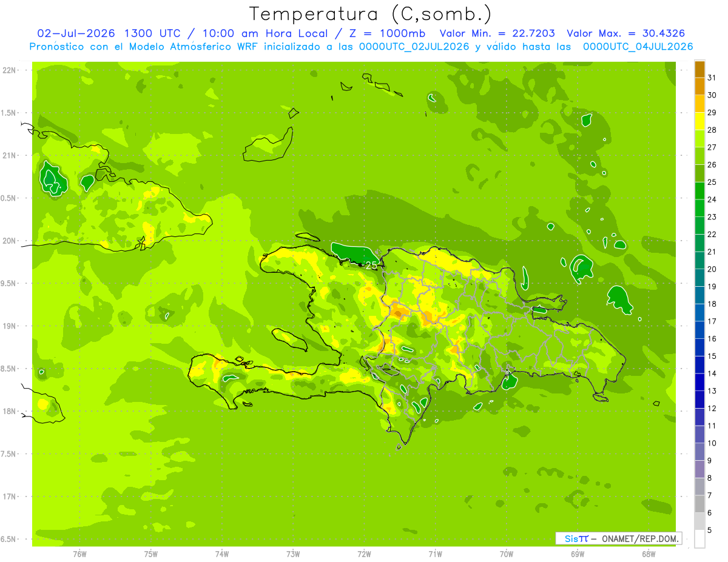Select the gray swatch between 6 and 7
Viewport: 728px width, 562px height.
click(x=699, y=504)
